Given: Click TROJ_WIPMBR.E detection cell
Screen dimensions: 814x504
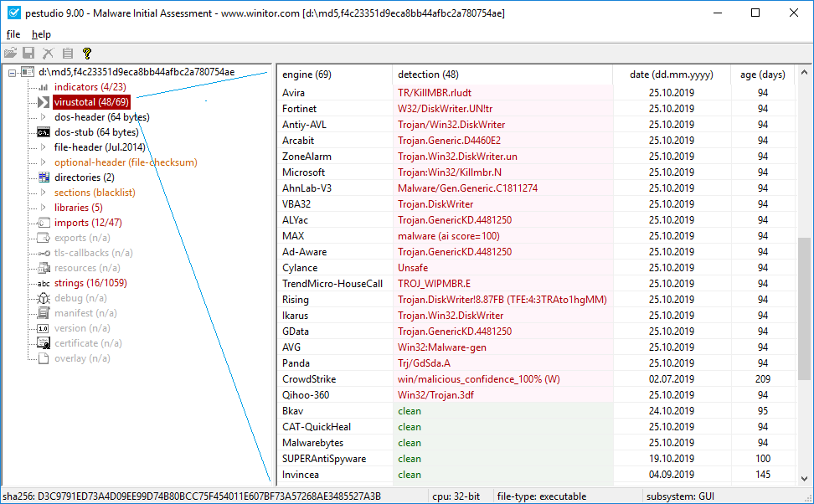Looking at the screenshot, I should pyautogui.click(x=502, y=284).
